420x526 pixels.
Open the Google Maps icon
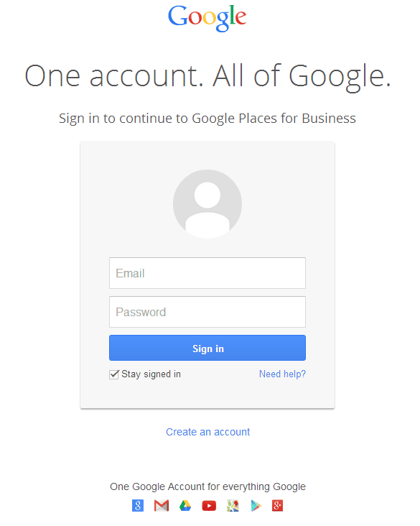[x=233, y=506]
